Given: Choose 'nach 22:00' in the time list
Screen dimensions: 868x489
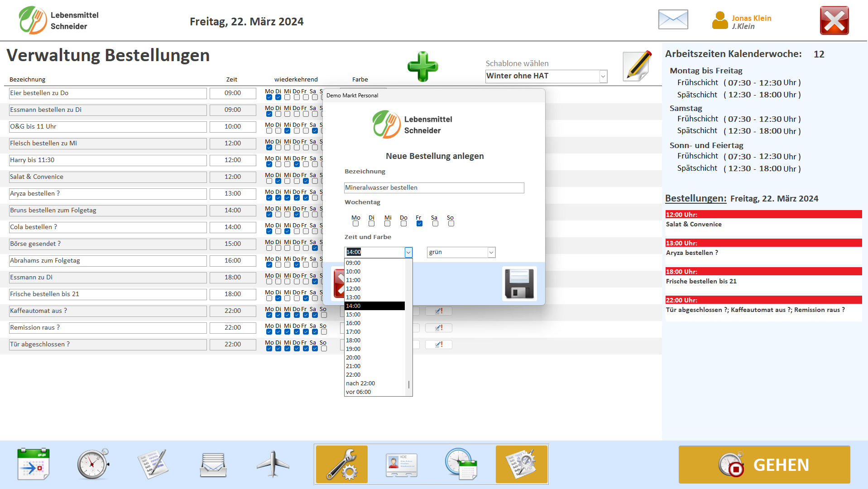Looking at the screenshot, I should coord(360,384).
